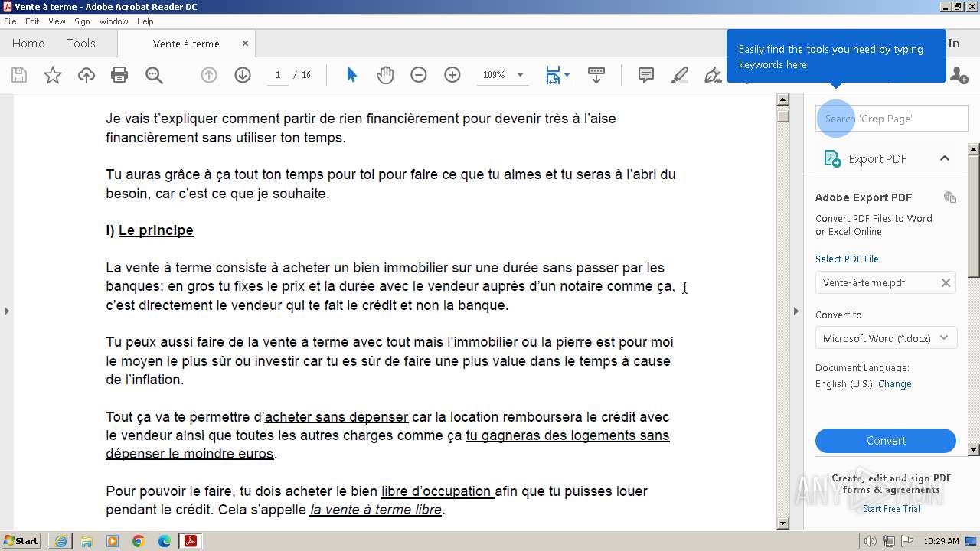This screenshot has width=980, height=551.
Task: Open Microsoft Word (*.docx) format dropdown
Action: (x=886, y=338)
